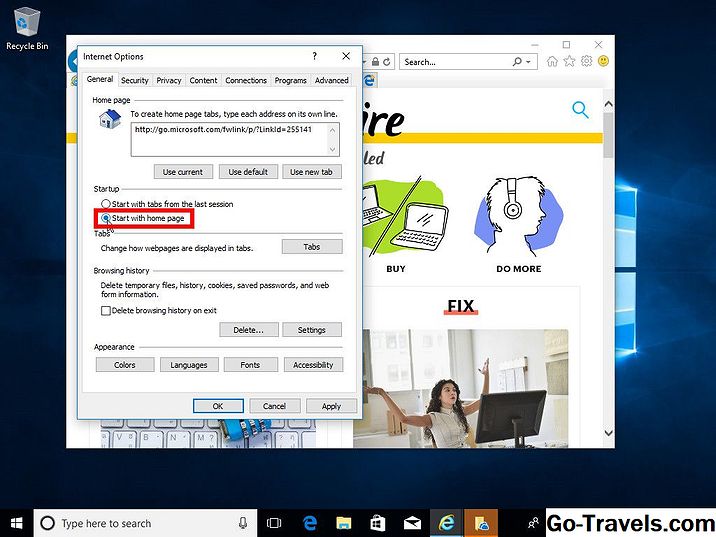Click the photo of woman at computer
The height and width of the screenshot is (537, 716).
pyautogui.click(x=461, y=388)
